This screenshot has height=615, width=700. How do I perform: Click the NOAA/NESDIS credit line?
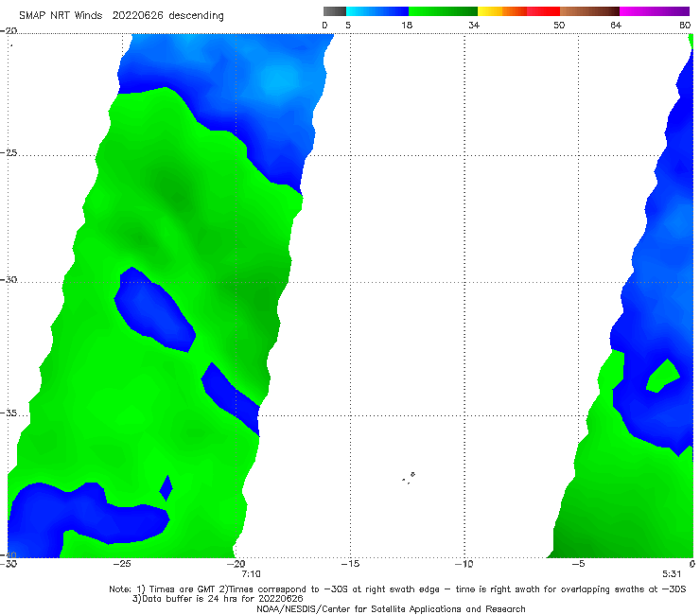click(391, 608)
